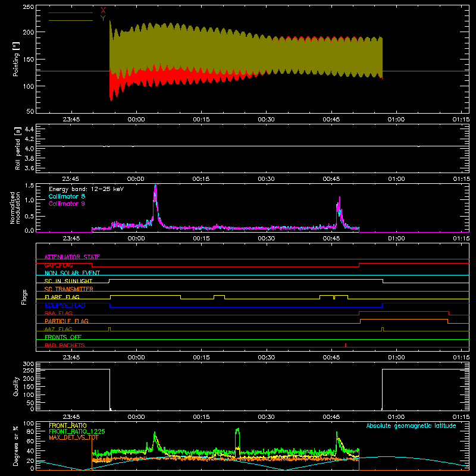The image size is (476, 476).
Task: Select the magenta Collimator 9 legend entry
Action: tap(67, 203)
